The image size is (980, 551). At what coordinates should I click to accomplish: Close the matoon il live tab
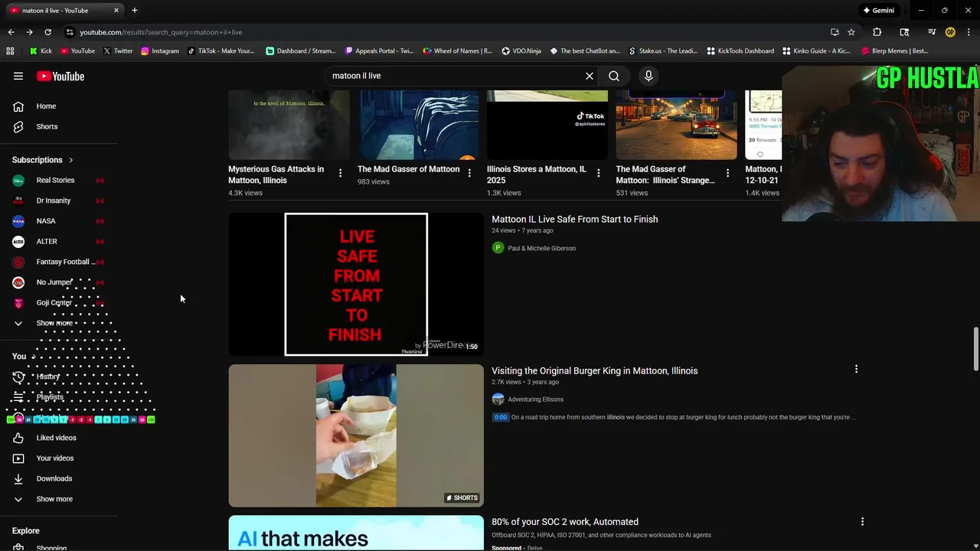point(116,11)
